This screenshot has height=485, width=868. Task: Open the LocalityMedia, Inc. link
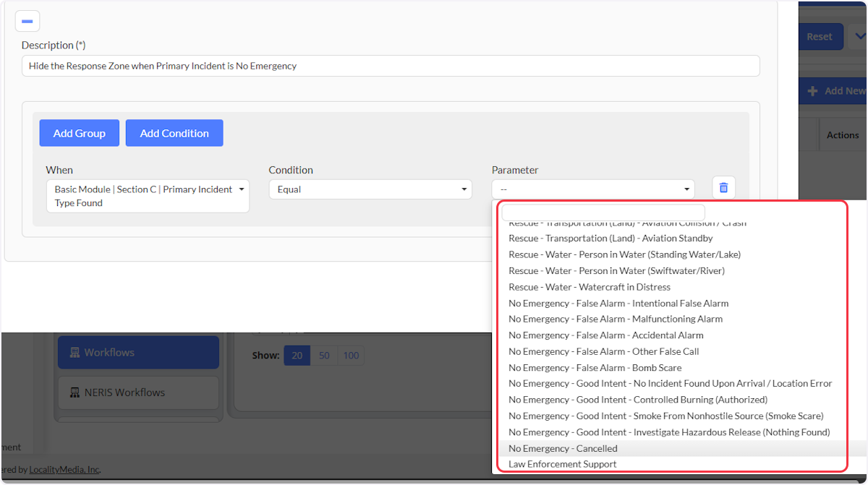coord(64,470)
